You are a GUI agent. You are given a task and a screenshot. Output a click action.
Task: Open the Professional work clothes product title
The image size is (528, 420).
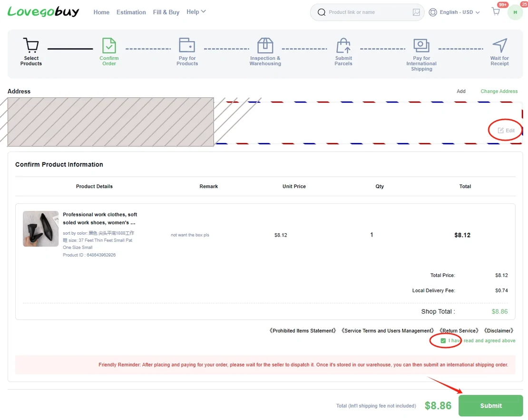tap(100, 219)
